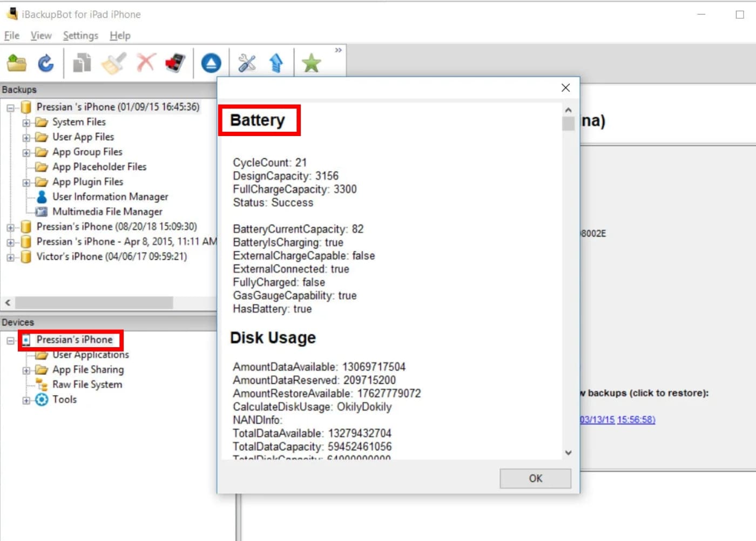Click the blue eject circle icon
756x541 pixels.
[211, 63]
